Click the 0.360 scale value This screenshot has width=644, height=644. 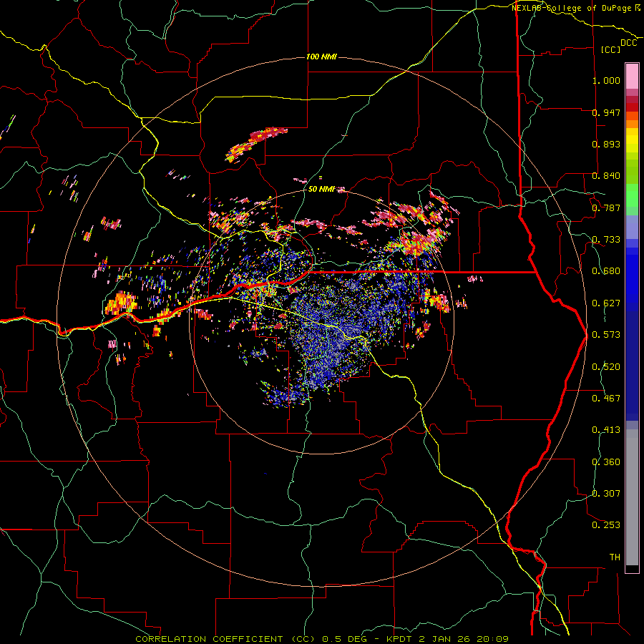606,462
